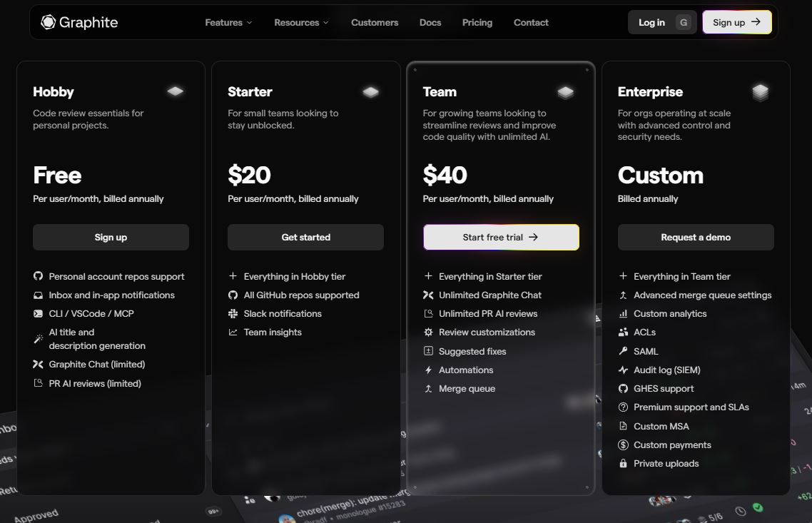Click the Slack notifications icon
The height and width of the screenshot is (523, 812).
click(x=233, y=313)
